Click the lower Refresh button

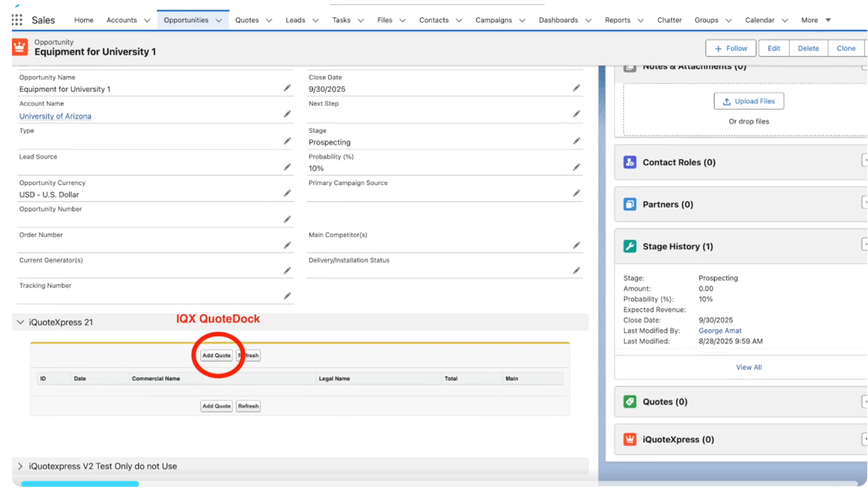248,406
